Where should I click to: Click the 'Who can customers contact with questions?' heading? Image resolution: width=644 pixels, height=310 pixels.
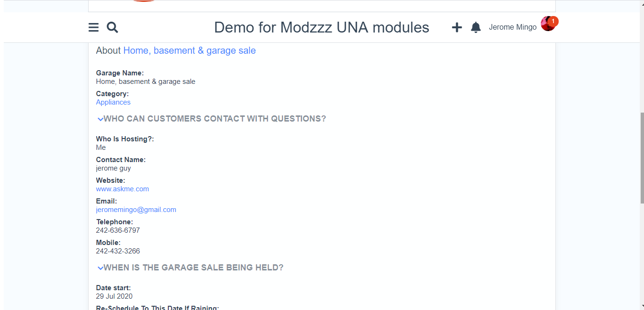click(x=215, y=119)
